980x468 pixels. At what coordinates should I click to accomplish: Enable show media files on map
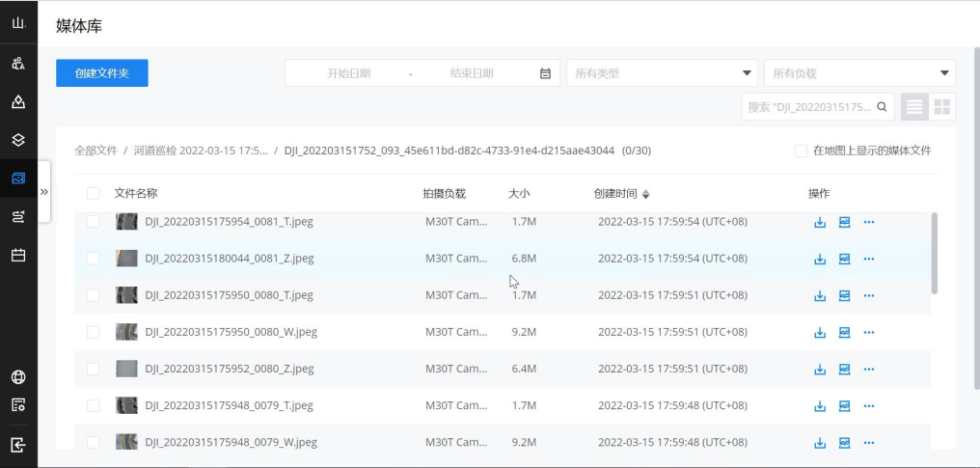[x=801, y=151]
